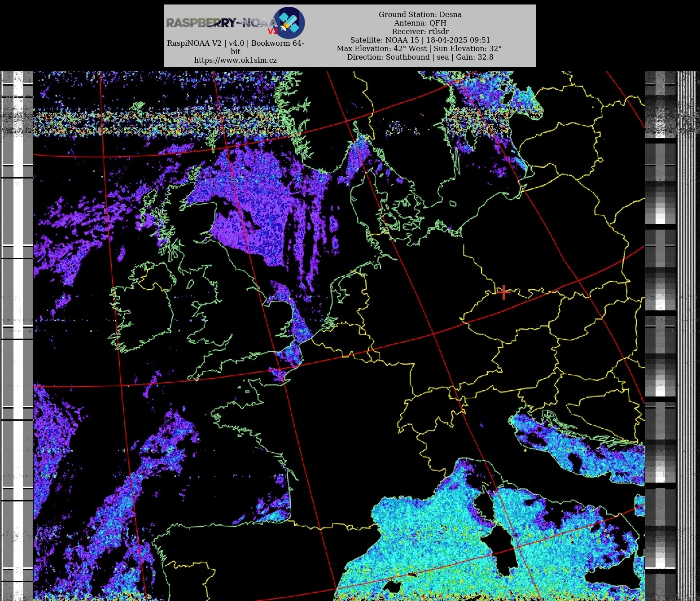
Task: Click the red cross ground station marker
Action: point(503,292)
